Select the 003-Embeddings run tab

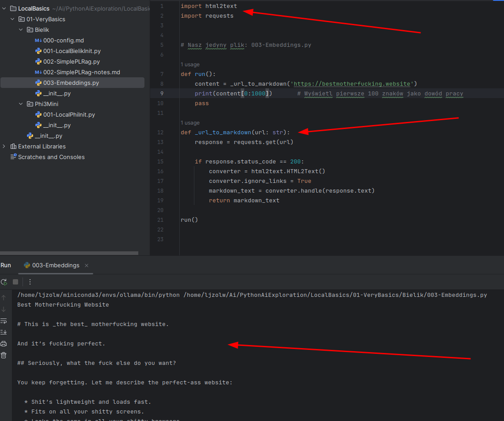tap(55, 265)
